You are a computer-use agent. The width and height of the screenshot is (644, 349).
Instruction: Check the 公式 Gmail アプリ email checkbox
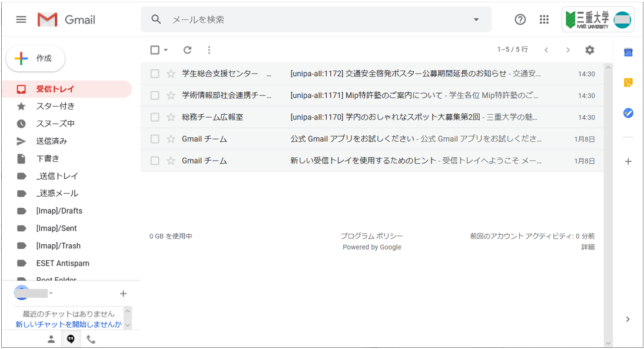pos(155,139)
